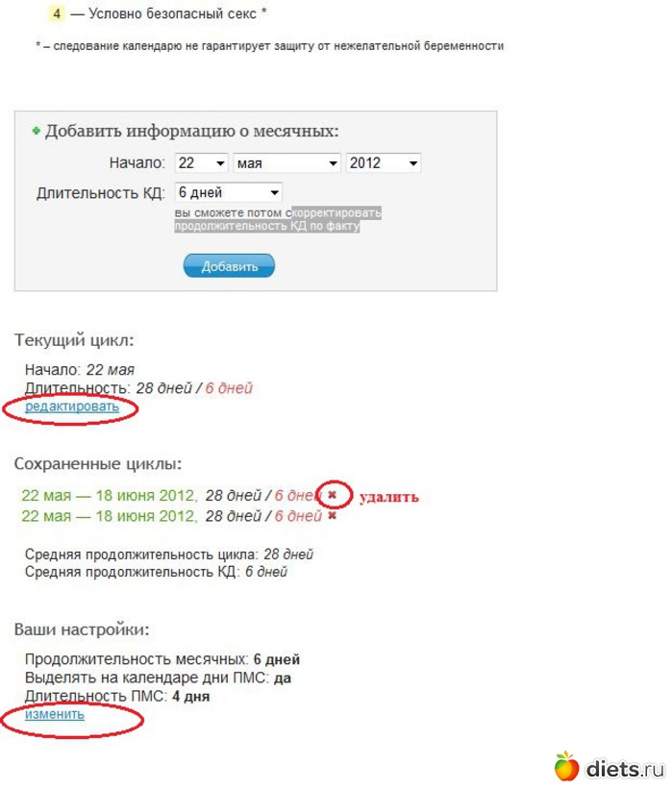This screenshot has width=672, height=789.
Task: Click the изменить settings link
Action: pyautogui.click(x=55, y=715)
